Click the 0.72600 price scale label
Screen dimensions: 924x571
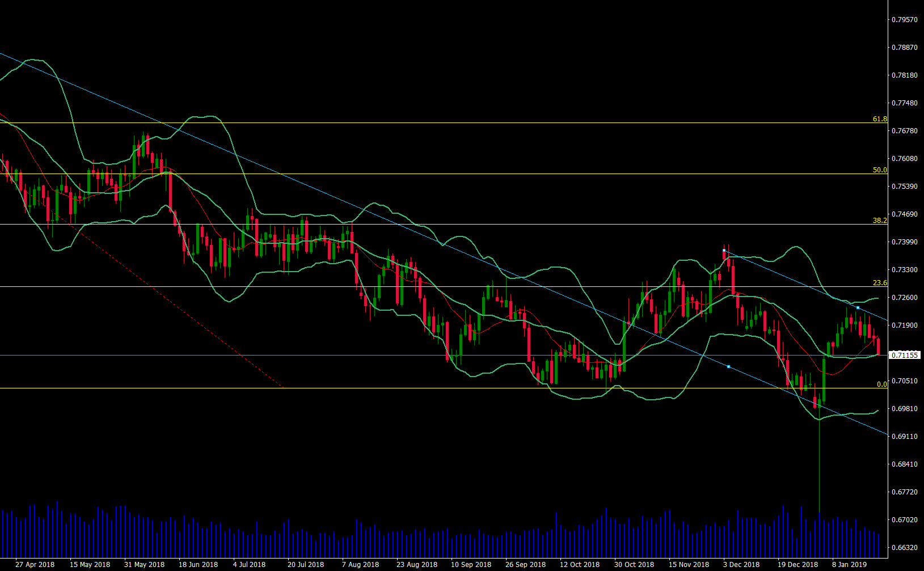tap(905, 298)
